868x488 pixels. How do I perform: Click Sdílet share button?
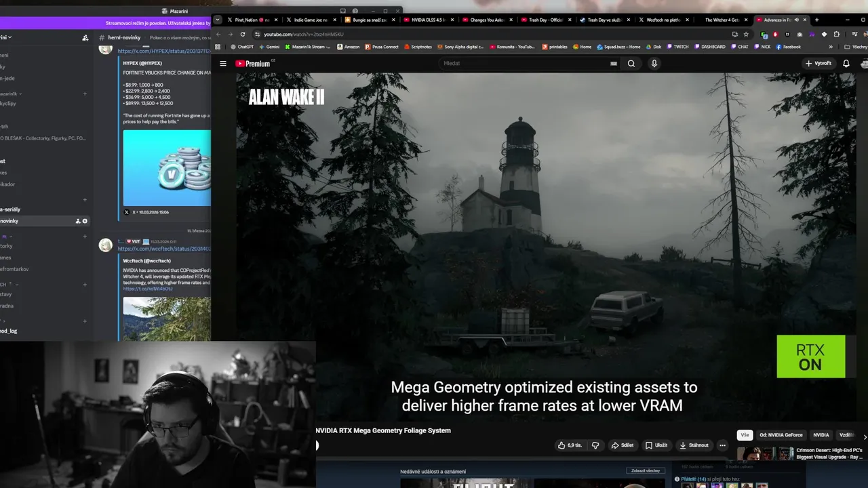click(x=623, y=445)
